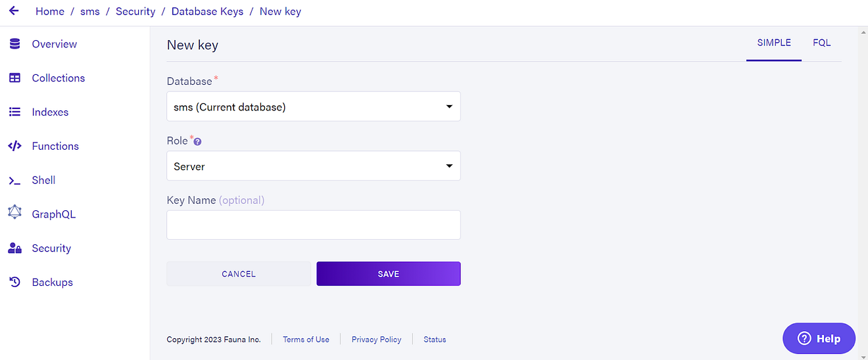Expand the Database dropdown
Screen dimensions: 868x360
point(314,106)
